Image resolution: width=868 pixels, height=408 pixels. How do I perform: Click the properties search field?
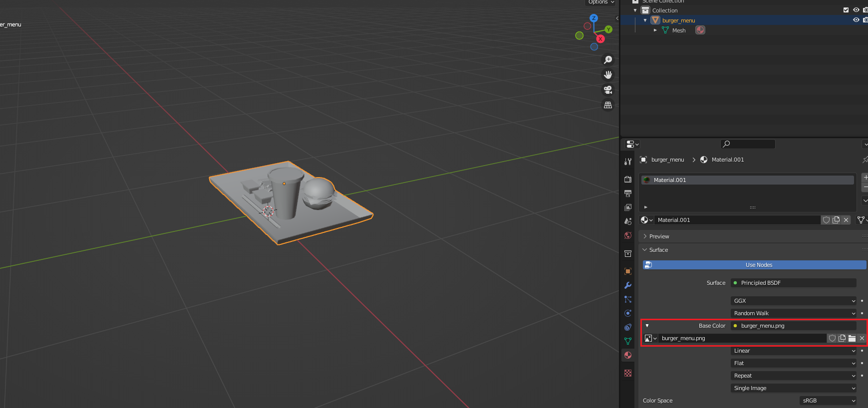tap(748, 144)
